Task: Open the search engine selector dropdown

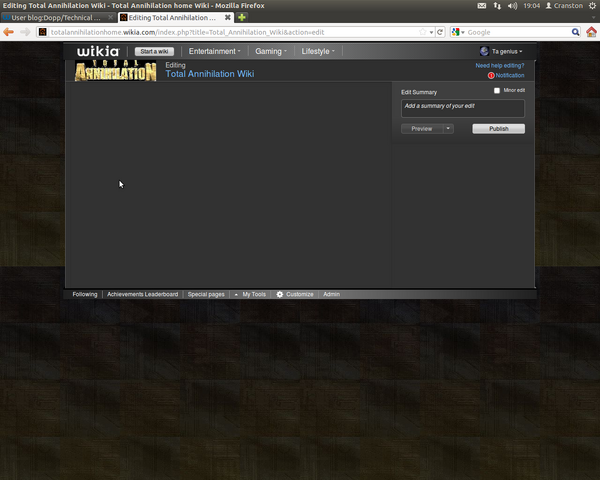Action: 458,32
